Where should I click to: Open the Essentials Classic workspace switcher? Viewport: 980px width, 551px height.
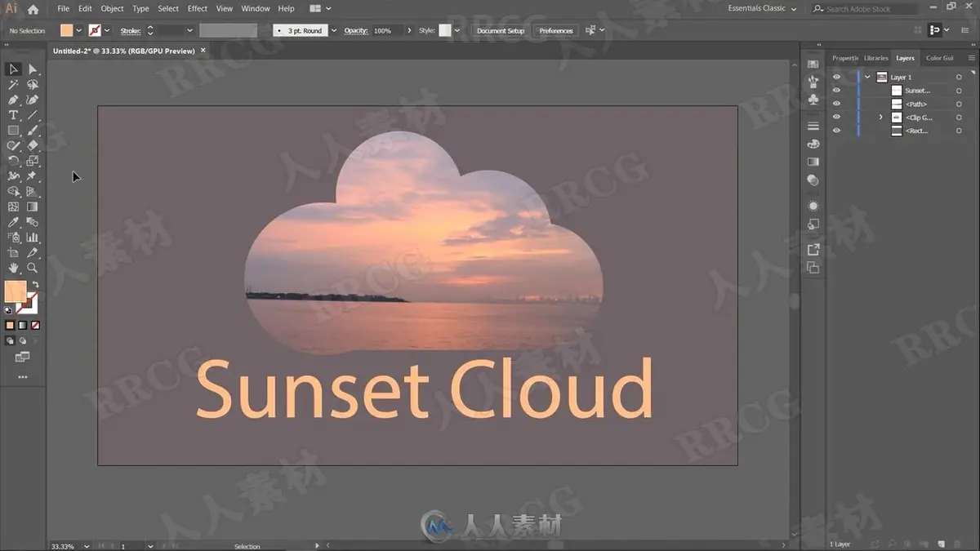pos(762,8)
